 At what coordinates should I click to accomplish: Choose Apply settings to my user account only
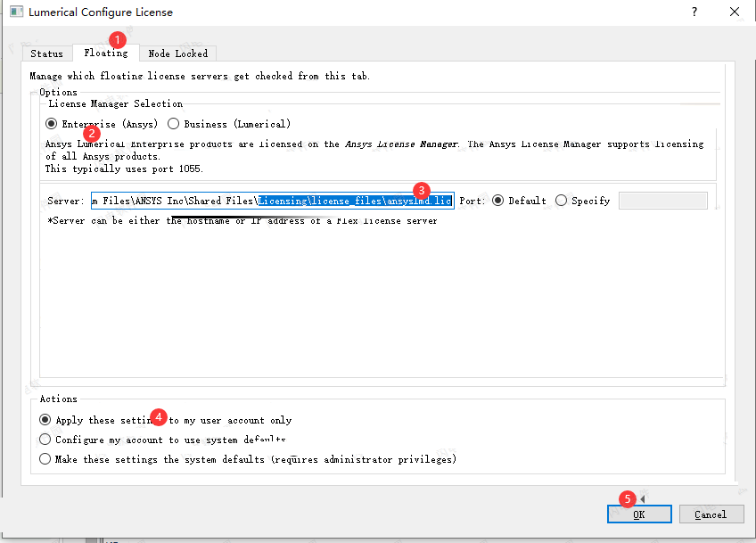[x=166, y=420]
